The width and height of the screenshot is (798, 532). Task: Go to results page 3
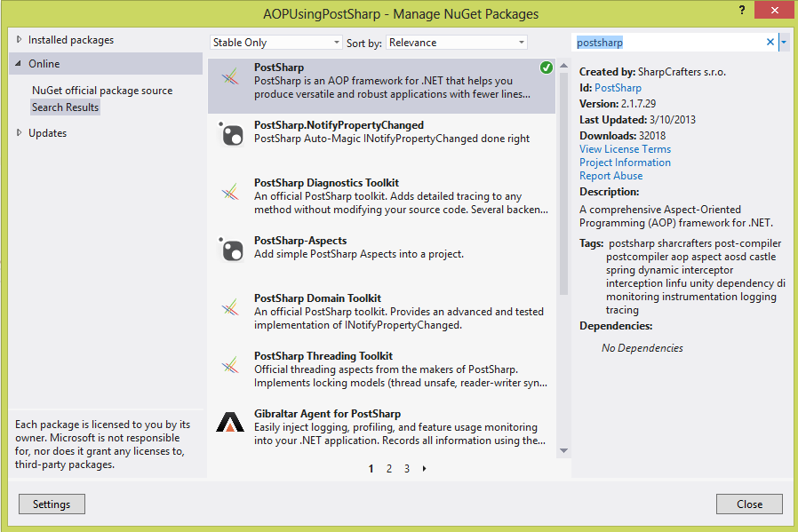(x=407, y=468)
